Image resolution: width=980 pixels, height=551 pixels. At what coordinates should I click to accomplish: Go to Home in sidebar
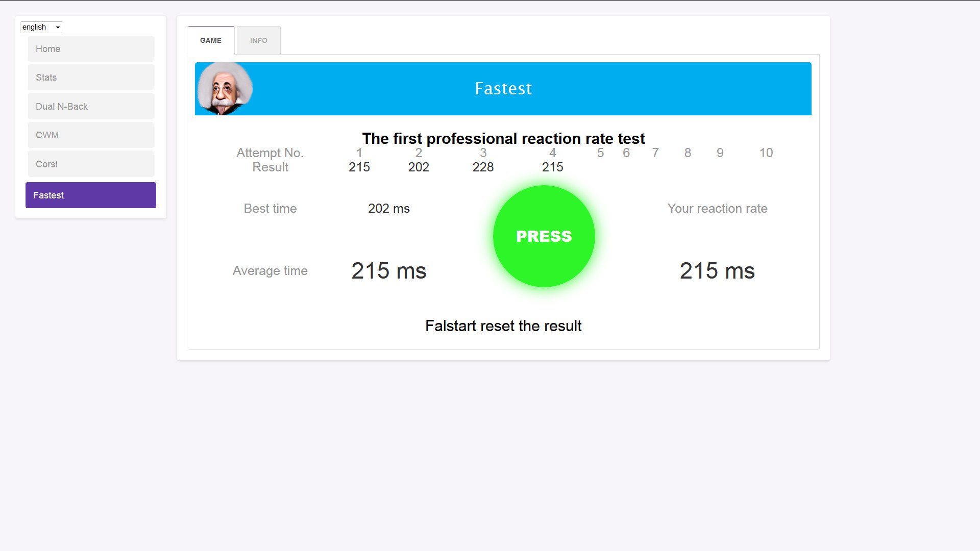90,49
